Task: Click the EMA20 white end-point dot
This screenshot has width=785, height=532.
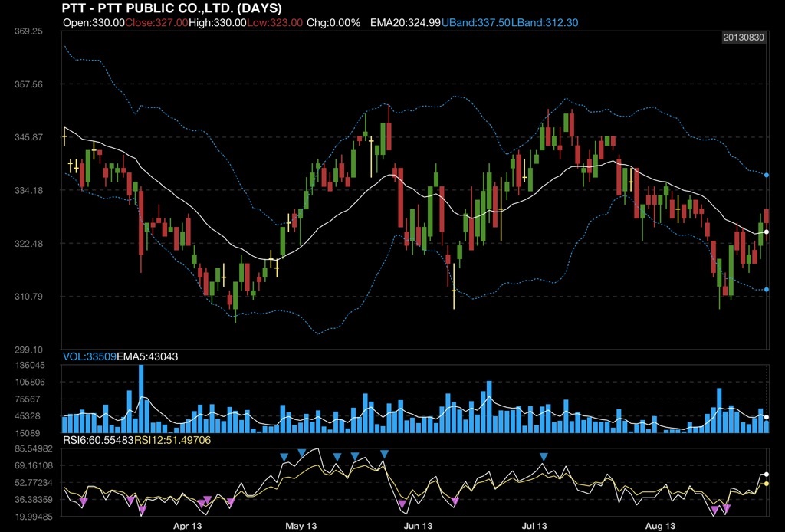Action: click(x=767, y=232)
